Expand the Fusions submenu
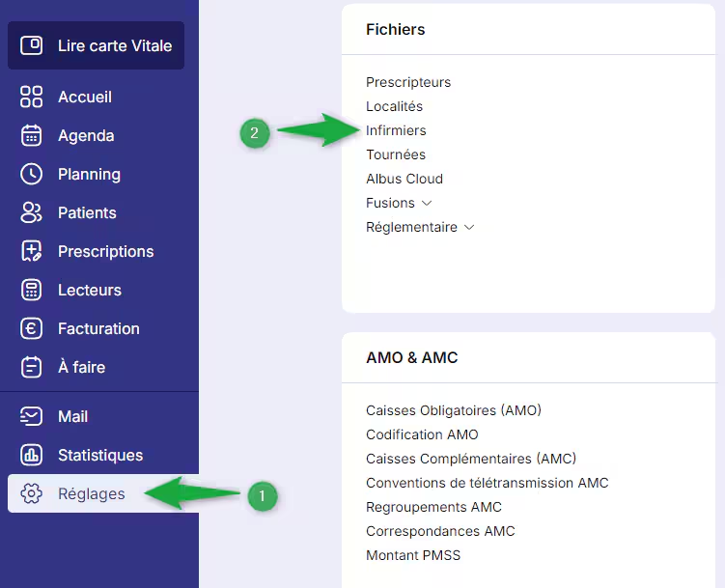This screenshot has height=588, width=725. coord(427,203)
